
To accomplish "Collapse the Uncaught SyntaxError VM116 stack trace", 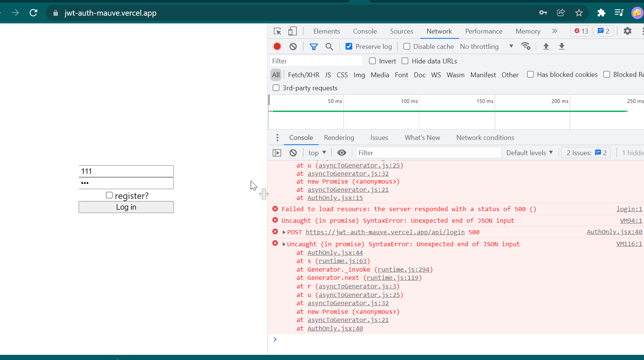I will (x=284, y=244).
